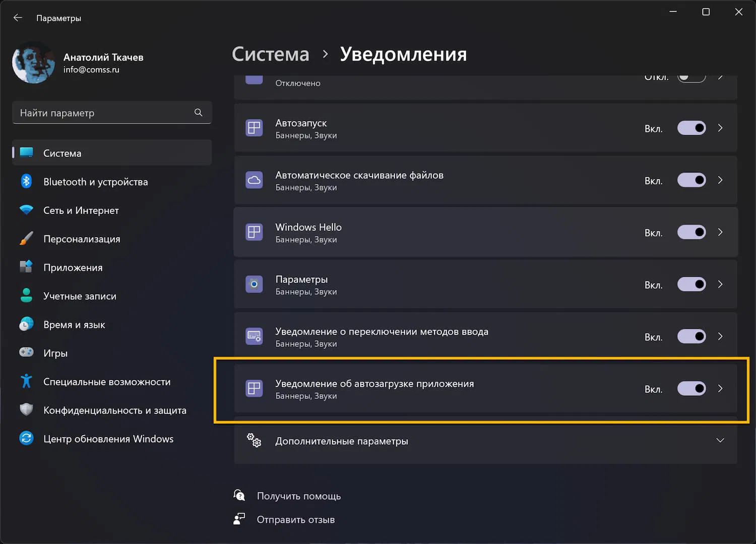Image resolution: width=756 pixels, height=544 pixels.
Task: Disable Windows Hello notifications toggle
Action: click(691, 232)
